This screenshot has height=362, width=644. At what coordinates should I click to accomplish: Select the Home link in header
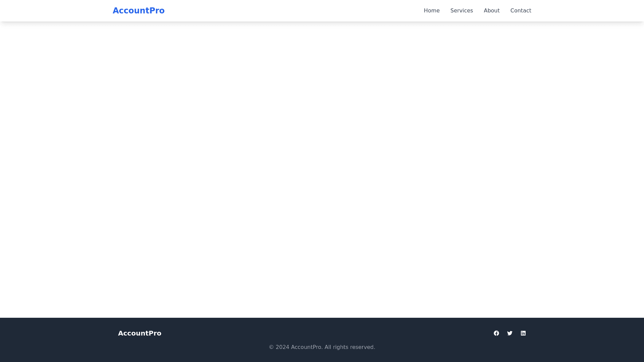coord(432,11)
